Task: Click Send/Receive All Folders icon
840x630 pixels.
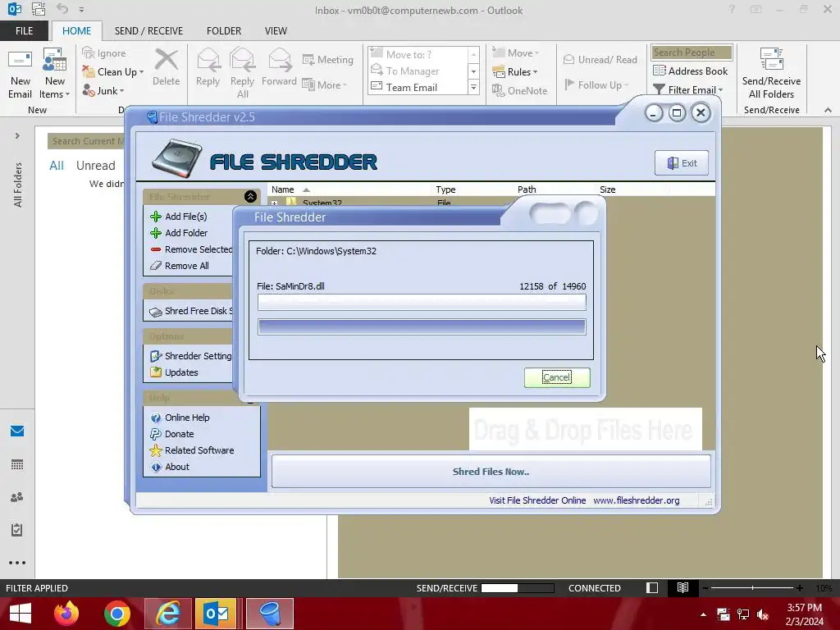Action: tap(771, 73)
